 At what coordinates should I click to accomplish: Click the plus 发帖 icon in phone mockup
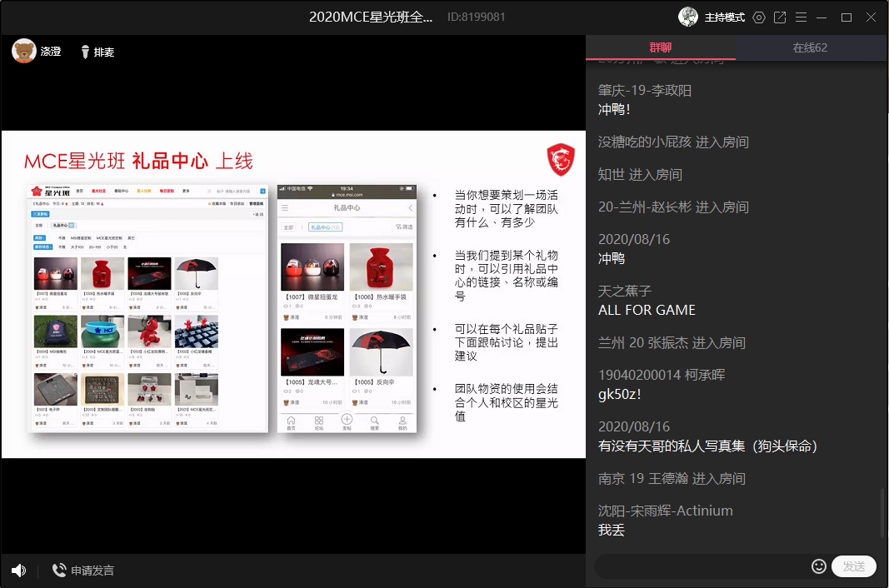[347, 421]
